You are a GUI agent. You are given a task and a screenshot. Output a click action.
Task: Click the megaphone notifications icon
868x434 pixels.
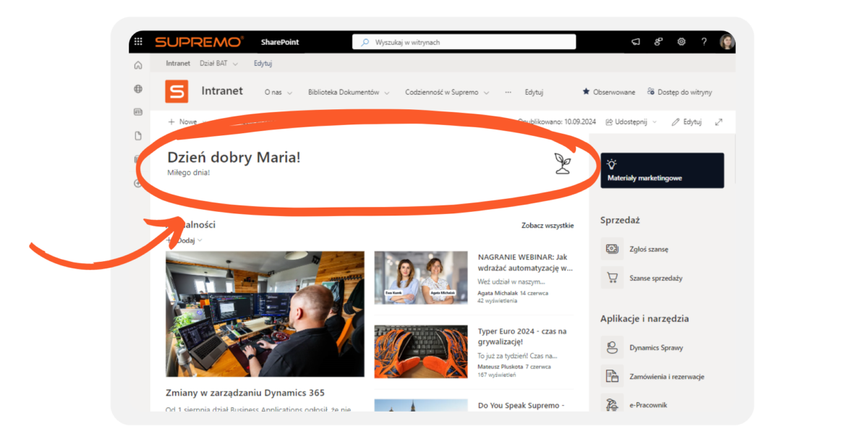tap(636, 42)
